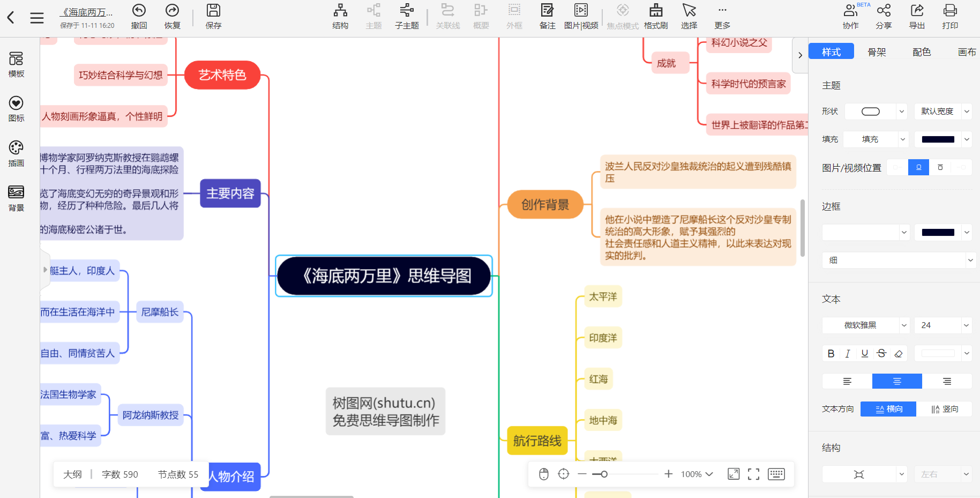The width and height of the screenshot is (980, 498).
Task: Open the 大纲 outline view
Action: (73, 474)
